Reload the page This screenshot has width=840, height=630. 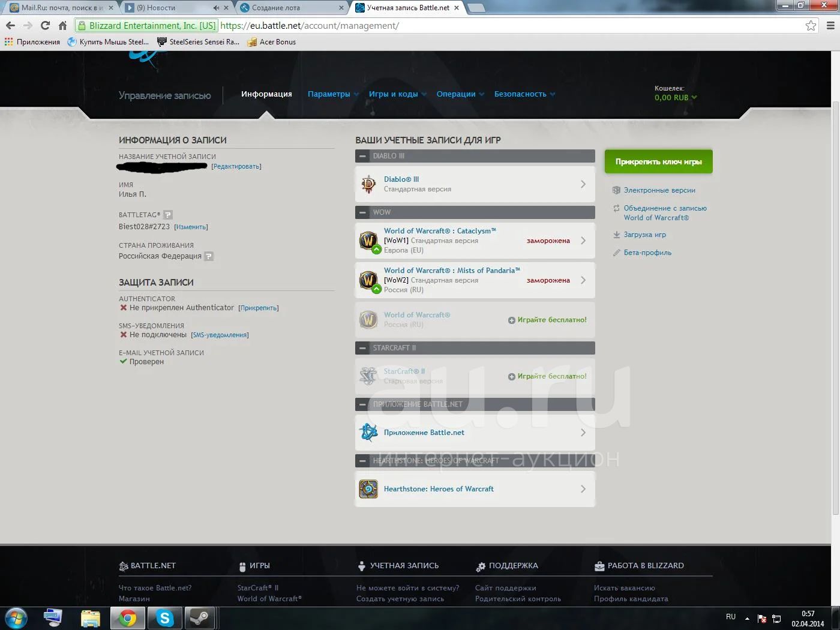(45, 26)
